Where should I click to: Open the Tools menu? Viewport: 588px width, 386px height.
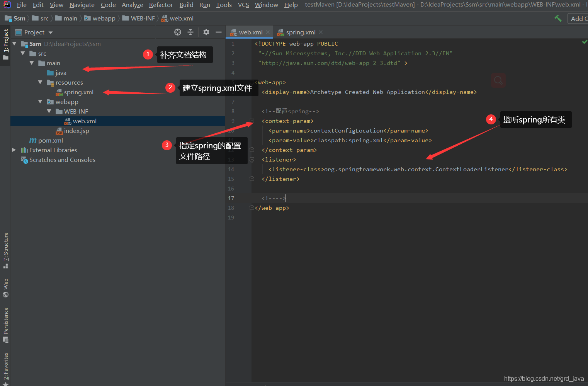click(224, 5)
